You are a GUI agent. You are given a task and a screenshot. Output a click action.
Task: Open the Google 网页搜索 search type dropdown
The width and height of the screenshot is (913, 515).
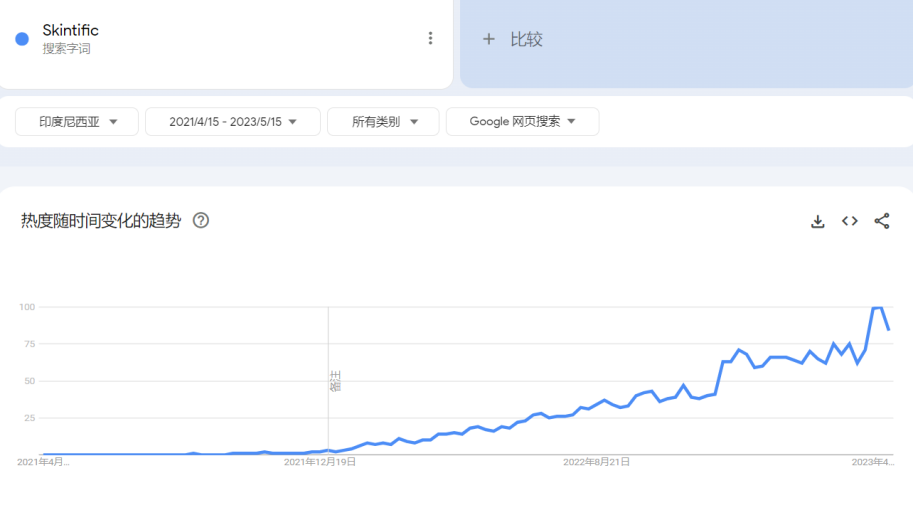pyautogui.click(x=522, y=122)
